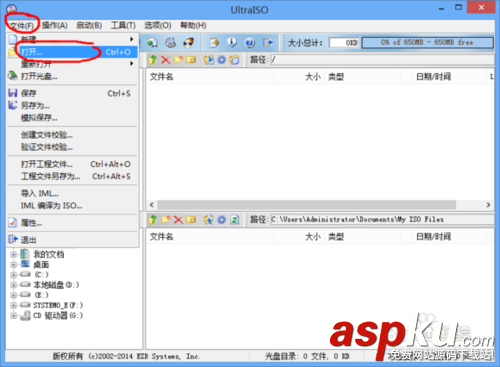This screenshot has height=367, width=500.
Task: Click the horizontal scrollbar thumb in the image pane
Action: click(x=306, y=204)
